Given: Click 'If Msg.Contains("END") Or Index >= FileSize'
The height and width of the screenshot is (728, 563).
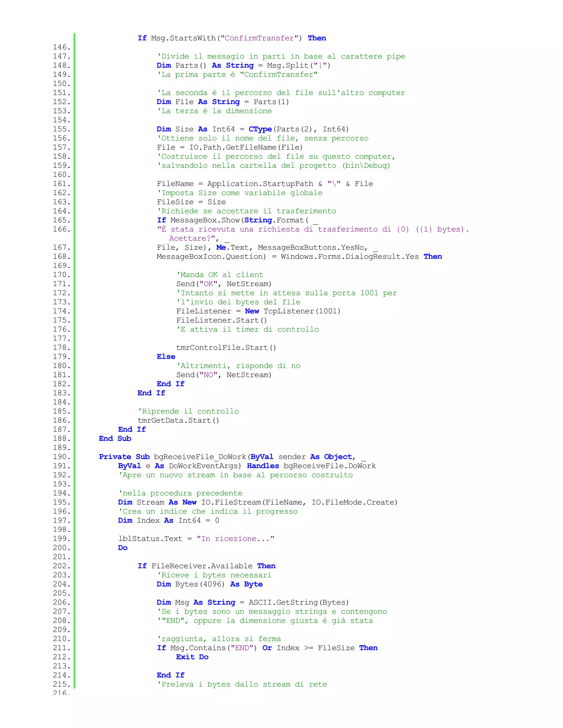Looking at the screenshot, I should tap(256, 648).
